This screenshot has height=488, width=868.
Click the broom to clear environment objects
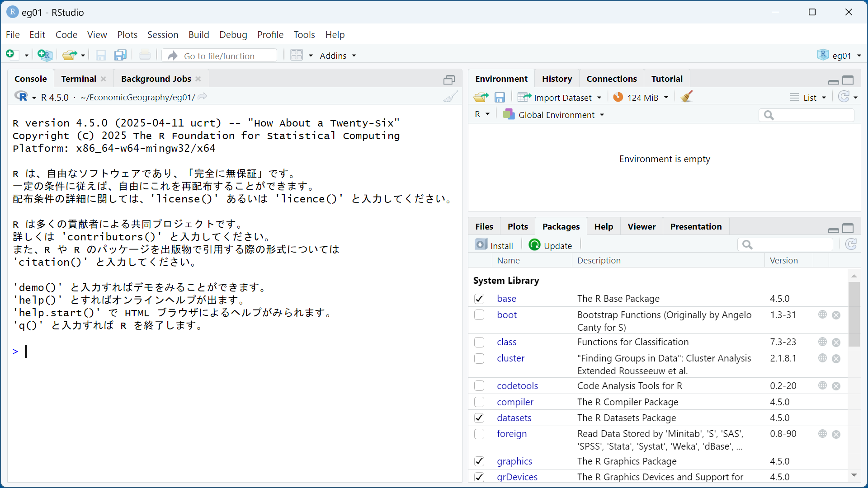[687, 97]
